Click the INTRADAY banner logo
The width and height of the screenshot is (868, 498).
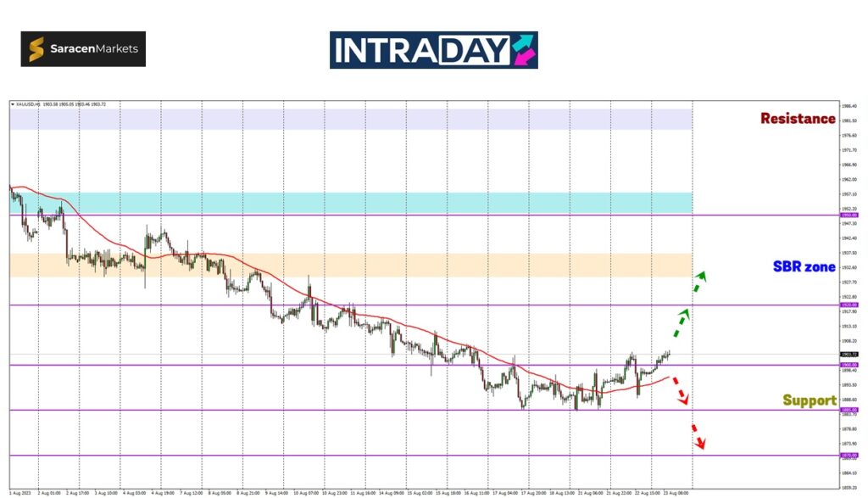[433, 50]
